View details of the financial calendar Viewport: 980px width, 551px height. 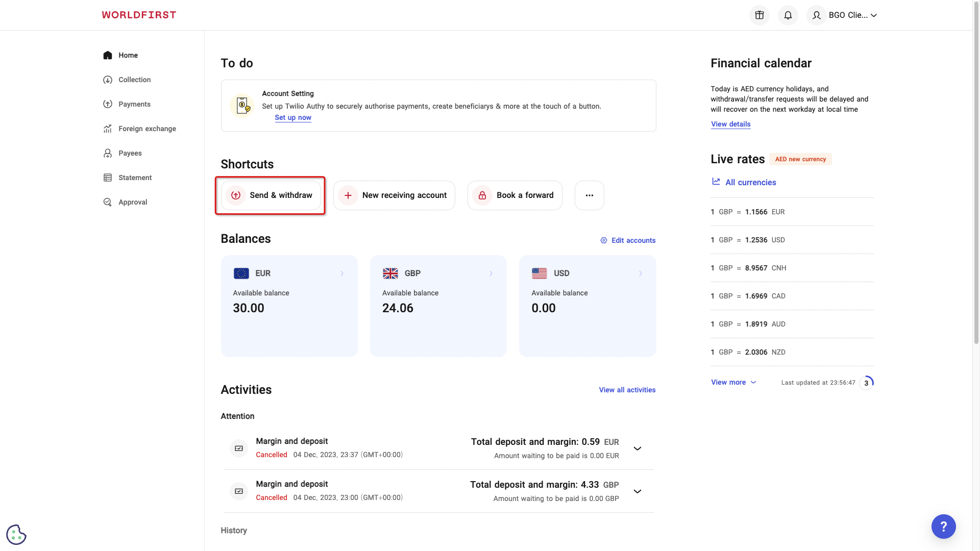[730, 124]
